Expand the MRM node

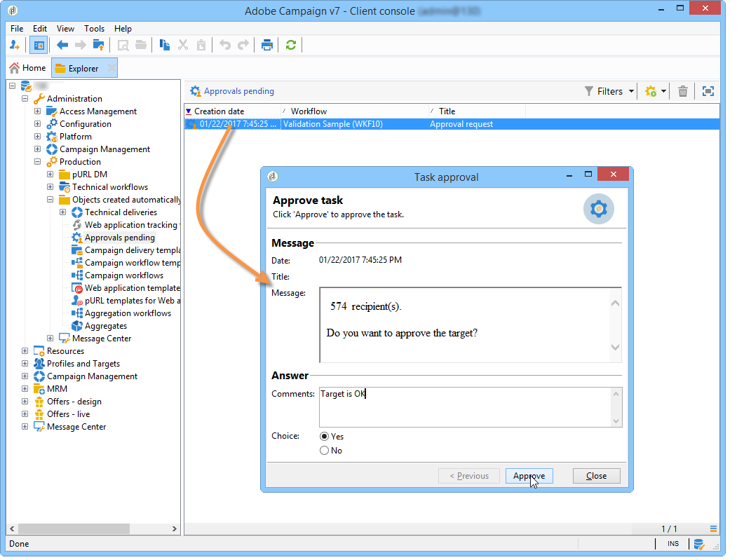point(25,389)
